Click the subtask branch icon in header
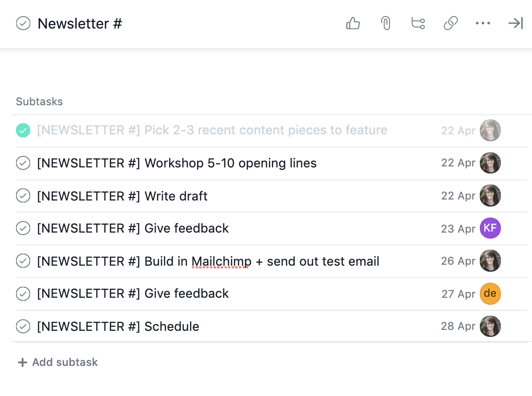The image size is (532, 396). point(418,24)
